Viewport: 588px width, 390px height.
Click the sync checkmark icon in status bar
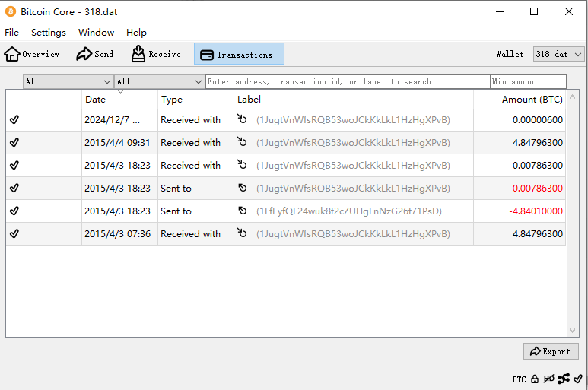click(578, 379)
